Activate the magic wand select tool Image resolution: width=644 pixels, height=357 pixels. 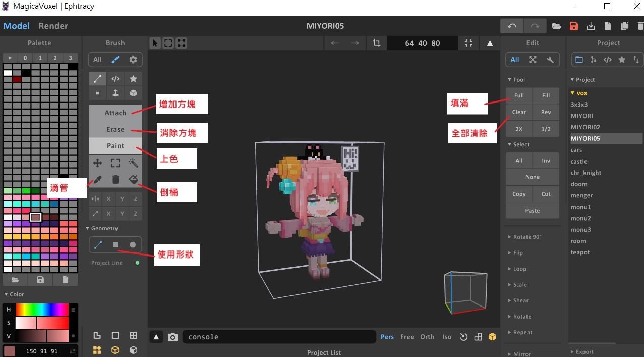pos(133,163)
